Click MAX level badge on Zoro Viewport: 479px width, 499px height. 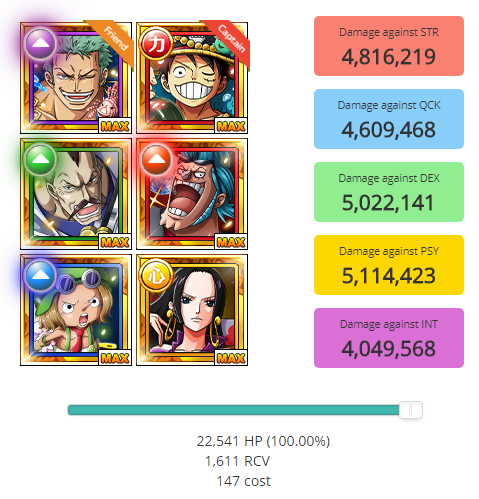[115, 126]
